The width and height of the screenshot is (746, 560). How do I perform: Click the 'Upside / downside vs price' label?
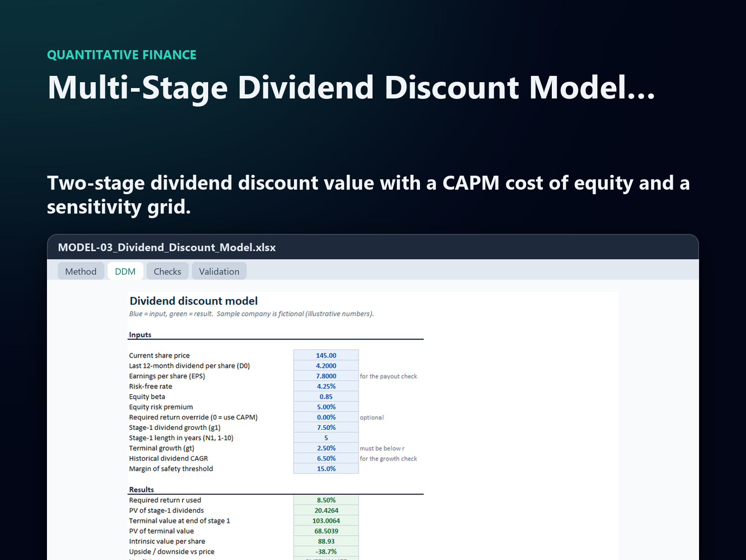(x=172, y=551)
